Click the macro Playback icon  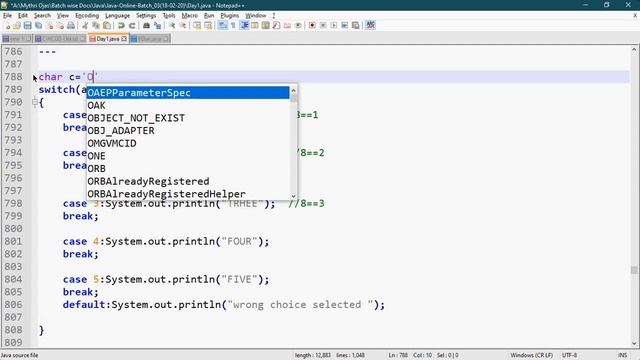click(x=334, y=25)
